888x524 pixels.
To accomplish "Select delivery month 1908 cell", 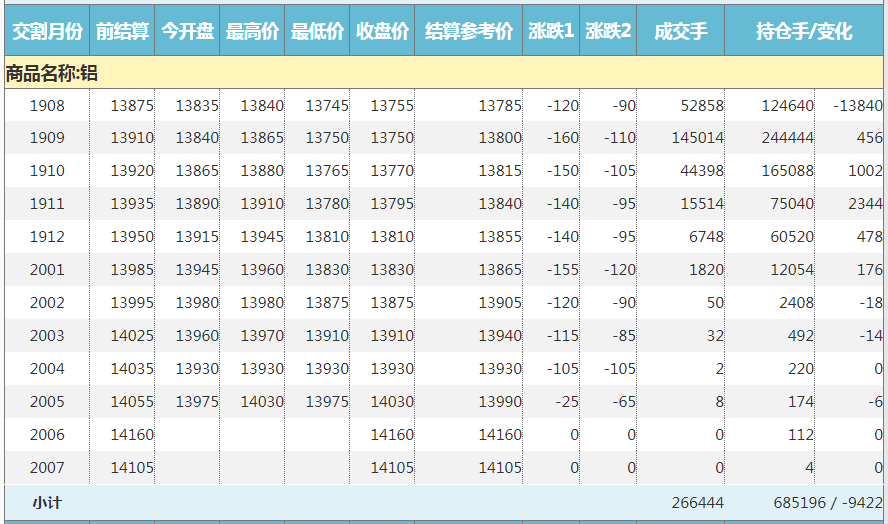I will pyautogui.click(x=47, y=105).
